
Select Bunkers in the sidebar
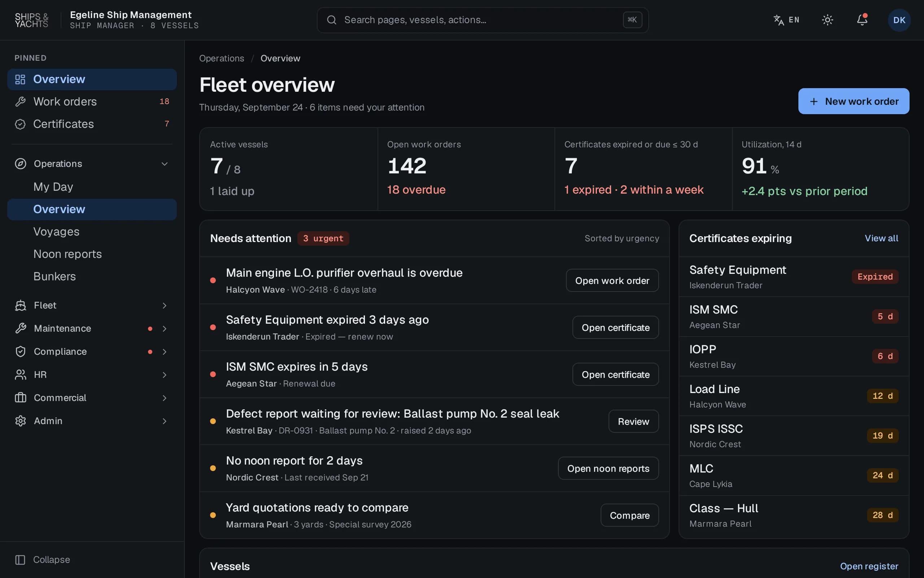click(92, 276)
